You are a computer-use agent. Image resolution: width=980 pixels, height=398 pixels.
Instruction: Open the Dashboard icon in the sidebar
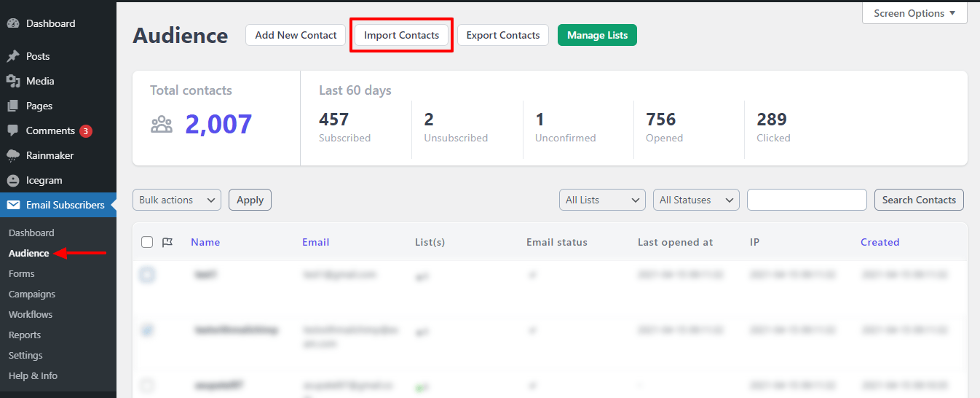tap(13, 23)
